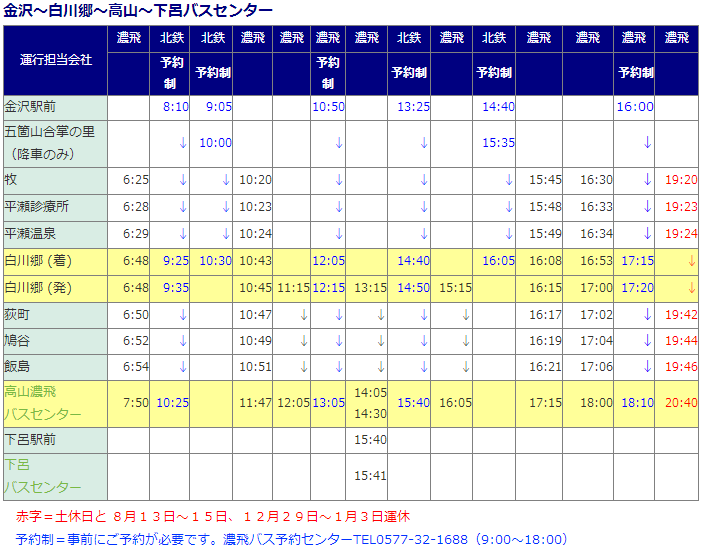Select the 17:20 白川郷 departure time
Screen dimensions: 704x552
[x=638, y=287]
